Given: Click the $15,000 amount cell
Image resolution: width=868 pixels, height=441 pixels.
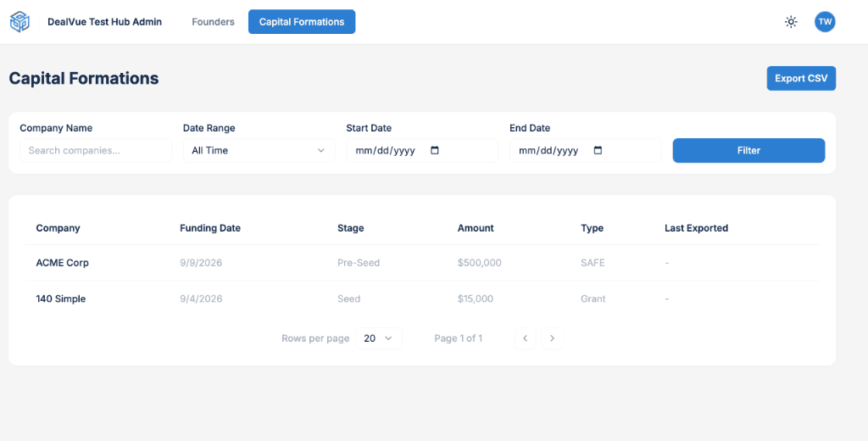Looking at the screenshot, I should click(x=476, y=299).
